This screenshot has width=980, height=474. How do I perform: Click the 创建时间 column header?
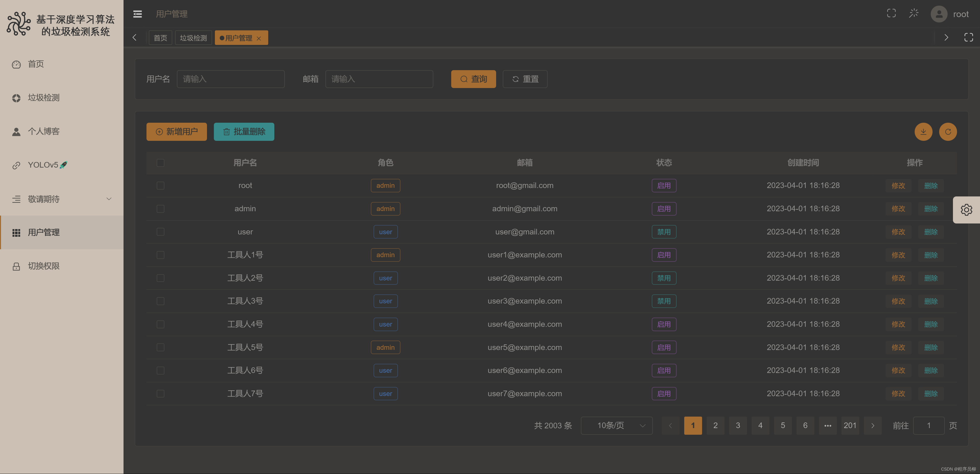pos(803,163)
